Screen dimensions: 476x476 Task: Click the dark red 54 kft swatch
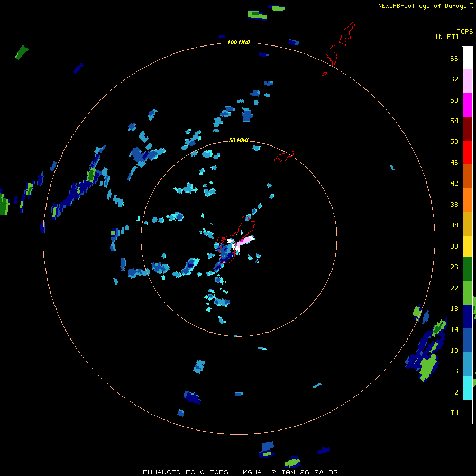(467, 129)
